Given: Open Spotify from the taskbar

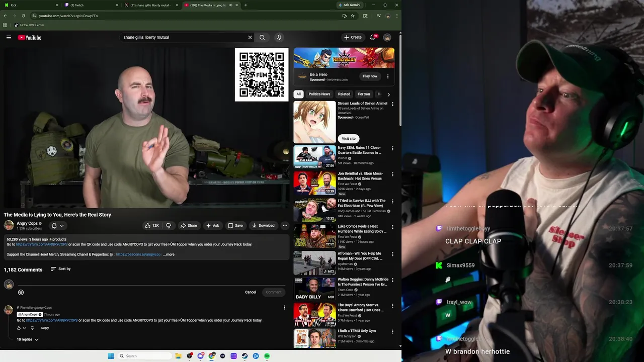Looking at the screenshot, I should [267, 356].
